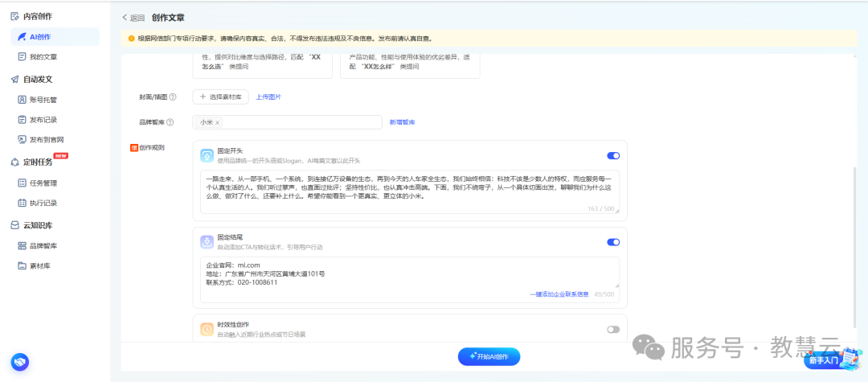Click the 固定结尾 download icon
This screenshot has height=382, width=868.
tap(207, 242)
